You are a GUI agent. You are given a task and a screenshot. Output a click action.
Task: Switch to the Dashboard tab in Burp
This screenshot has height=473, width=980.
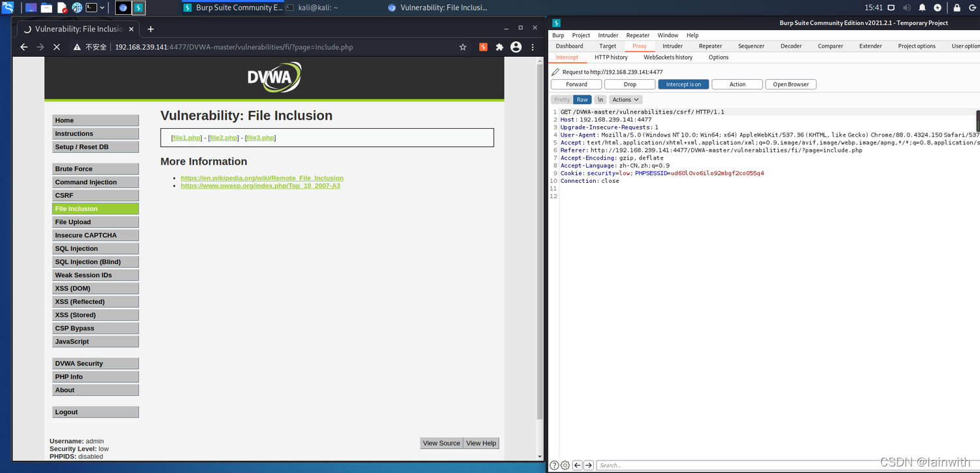pyautogui.click(x=570, y=46)
